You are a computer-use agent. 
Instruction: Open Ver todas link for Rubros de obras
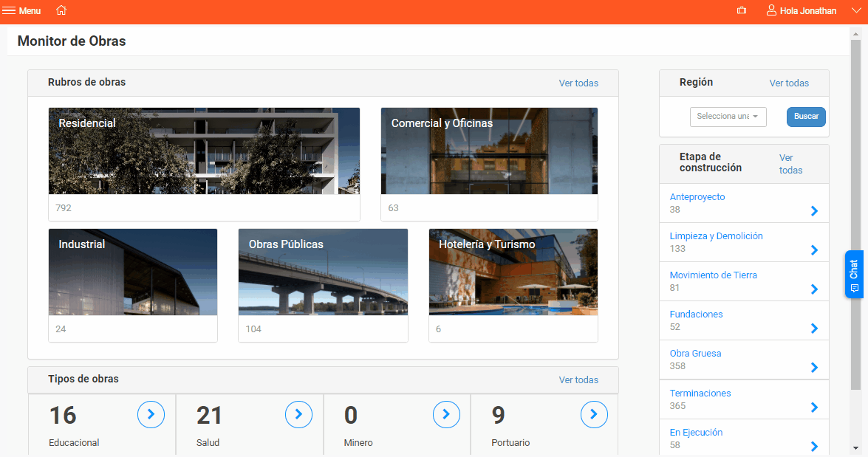point(578,83)
